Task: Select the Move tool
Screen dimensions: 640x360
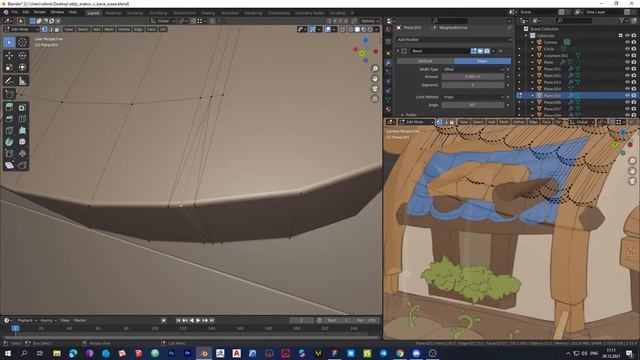Action: pyautogui.click(x=9, y=56)
